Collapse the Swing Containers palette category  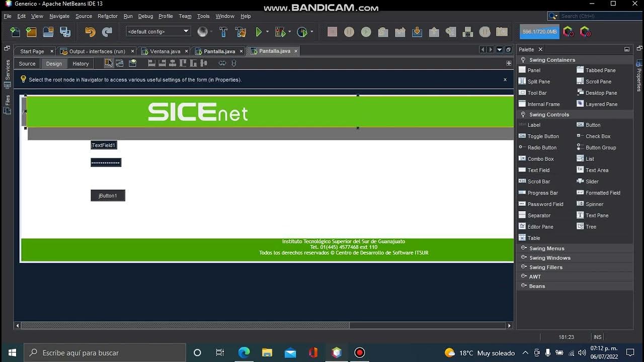(523, 60)
